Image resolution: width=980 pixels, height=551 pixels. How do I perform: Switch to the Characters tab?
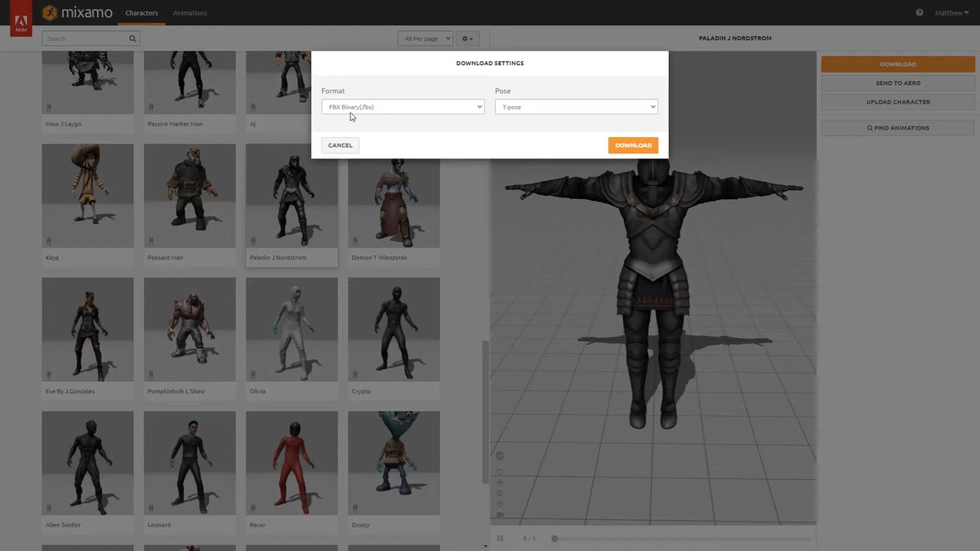142,13
